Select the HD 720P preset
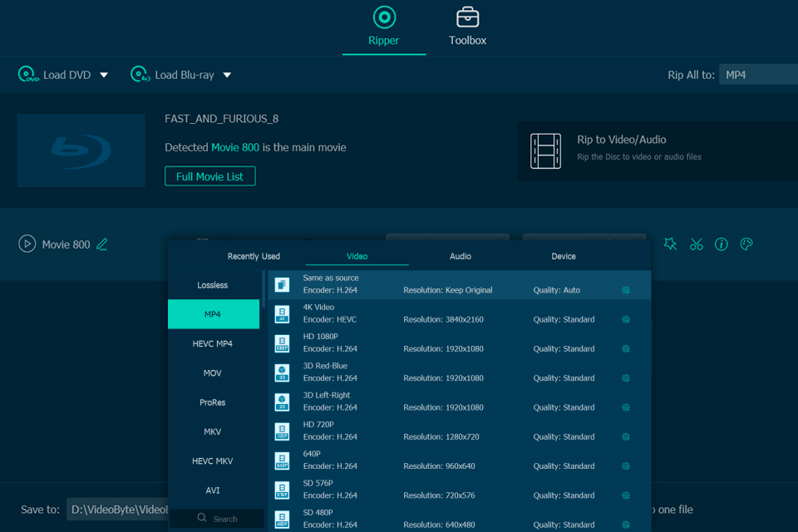The height and width of the screenshot is (532, 798). point(459,431)
